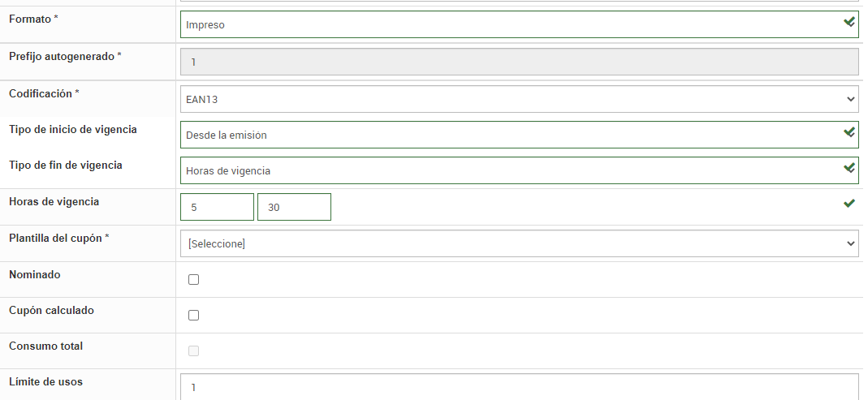
Task: Click the green checkmark on the Horas de vigencia row
Action: tap(849, 204)
